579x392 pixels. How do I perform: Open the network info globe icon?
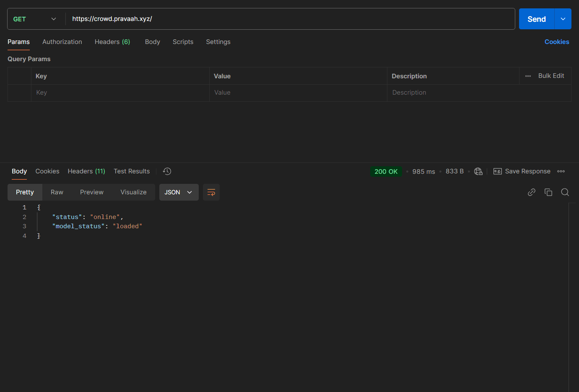pyautogui.click(x=478, y=171)
